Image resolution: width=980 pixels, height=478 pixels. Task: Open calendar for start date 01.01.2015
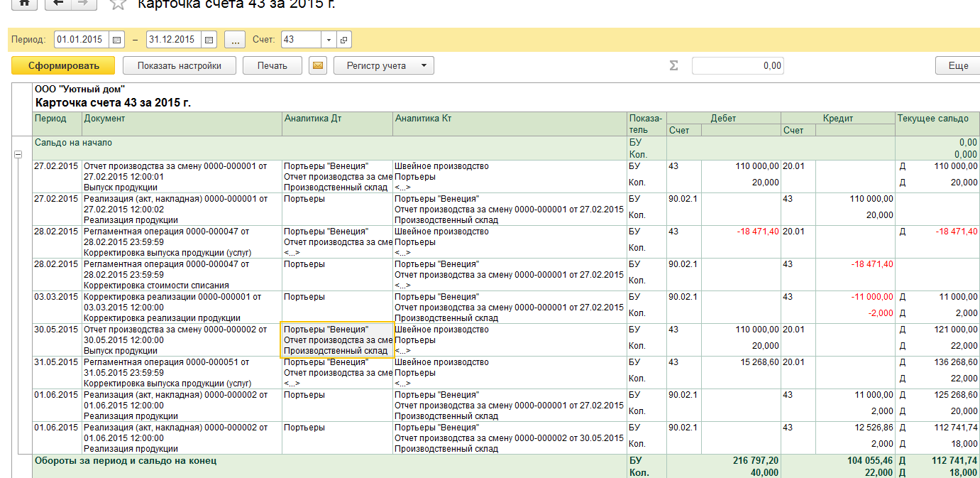tap(117, 40)
